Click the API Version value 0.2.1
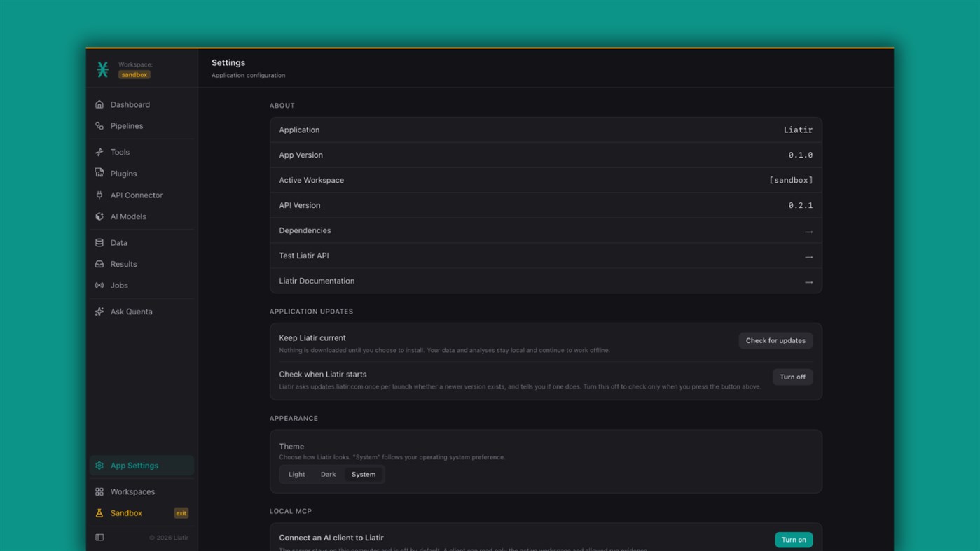This screenshot has width=980, height=551. (x=801, y=206)
